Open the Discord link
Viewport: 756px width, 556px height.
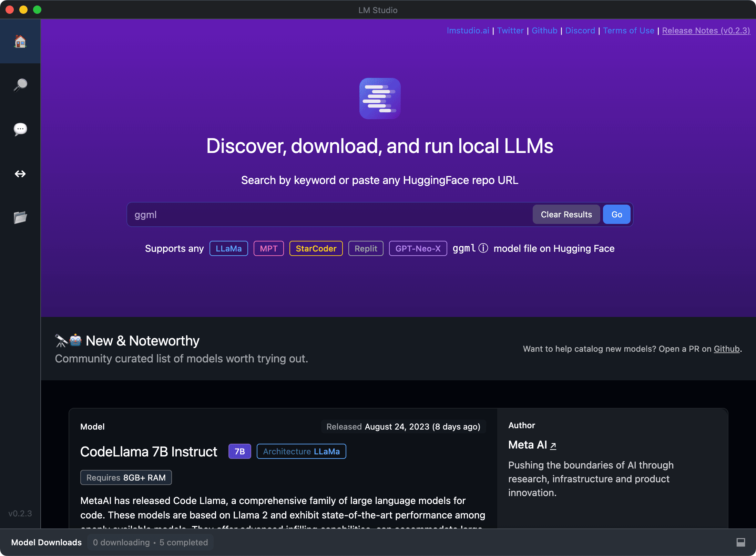580,31
